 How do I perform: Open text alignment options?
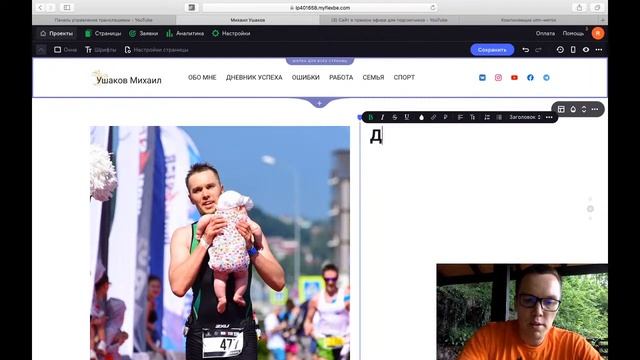(x=460, y=117)
